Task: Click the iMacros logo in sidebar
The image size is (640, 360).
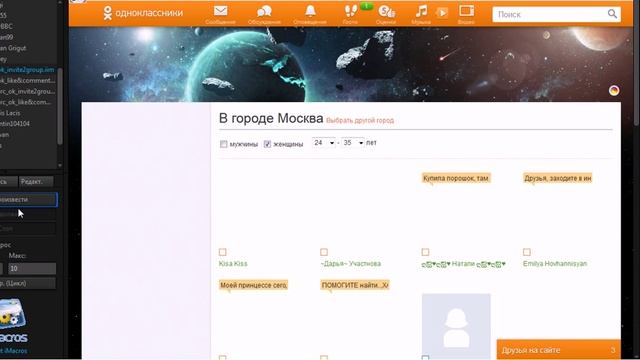Action: coord(13,320)
